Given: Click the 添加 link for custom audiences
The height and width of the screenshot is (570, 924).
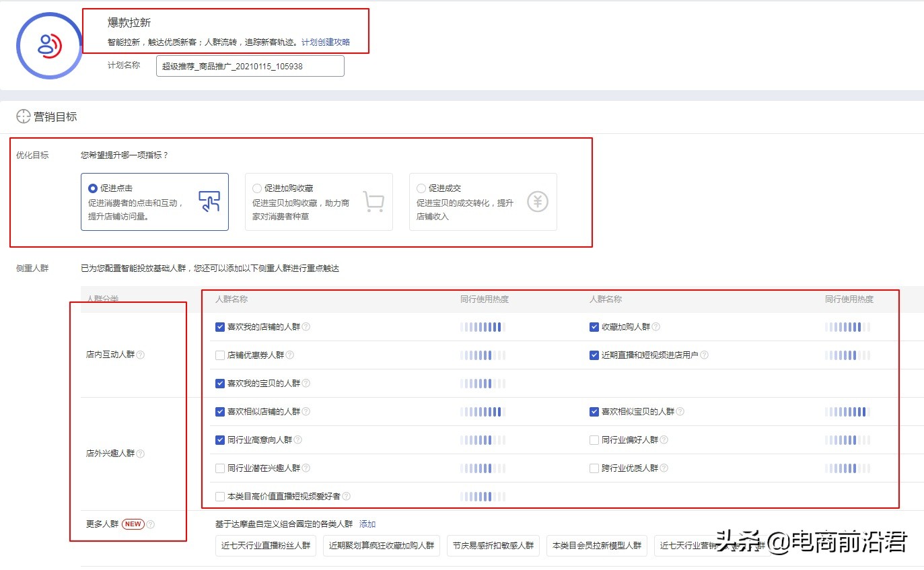Looking at the screenshot, I should pos(367,524).
